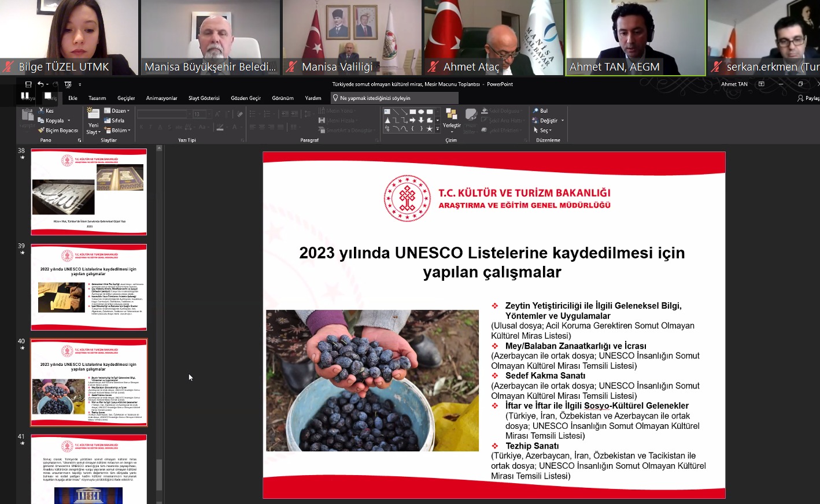Open the Slayt Gösterisi tab
This screenshot has width=820, height=504.
pos(204,98)
